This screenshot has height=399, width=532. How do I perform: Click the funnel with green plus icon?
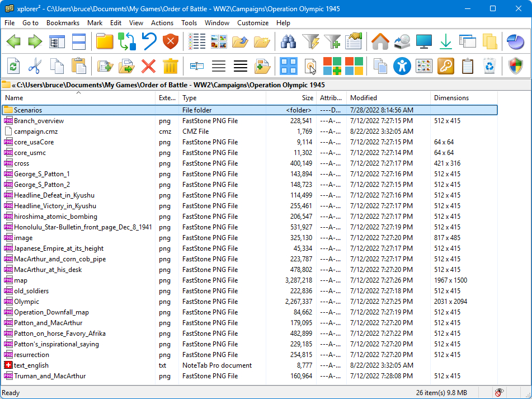point(332,41)
